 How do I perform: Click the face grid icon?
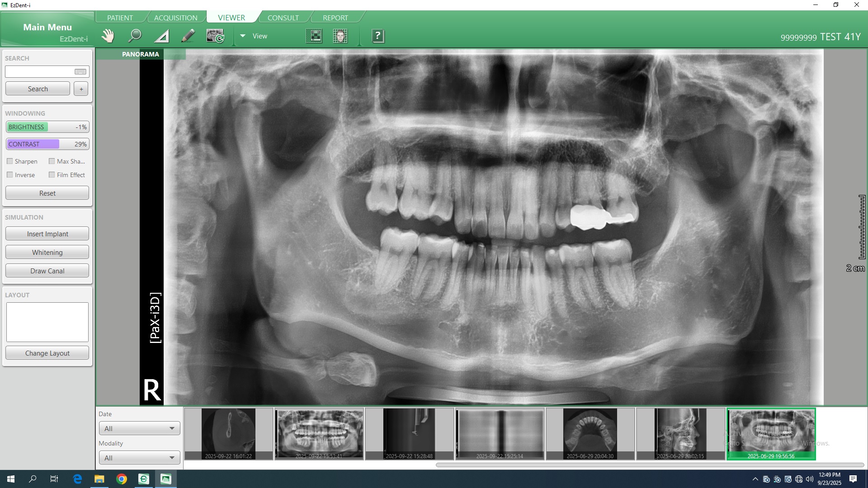pyautogui.click(x=340, y=36)
